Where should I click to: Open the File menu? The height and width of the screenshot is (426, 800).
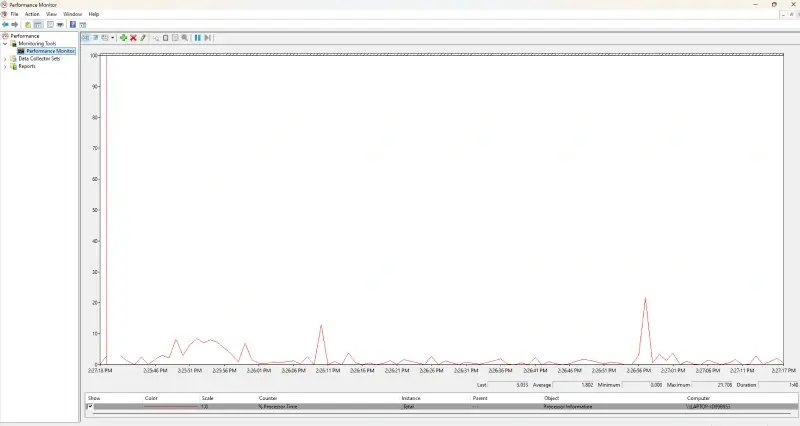[14, 14]
